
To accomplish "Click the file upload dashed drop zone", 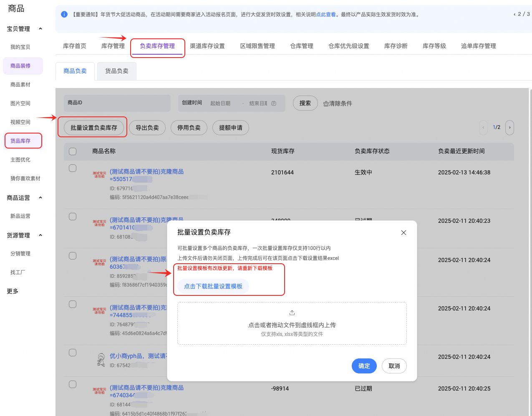I will [x=292, y=323].
